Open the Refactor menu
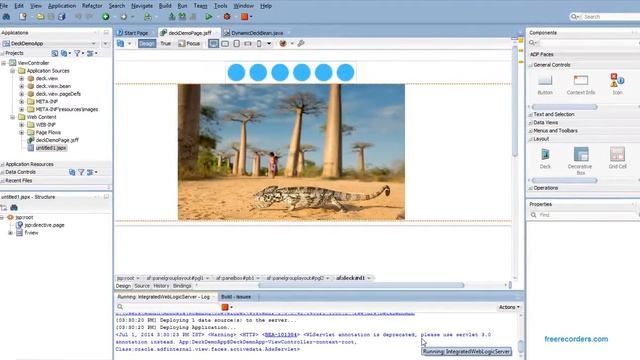 (92, 6)
